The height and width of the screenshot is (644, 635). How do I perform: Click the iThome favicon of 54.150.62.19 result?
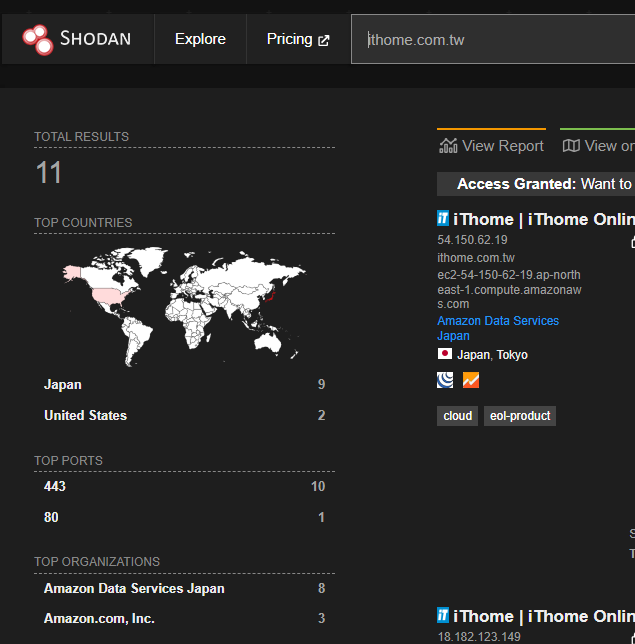pyautogui.click(x=443, y=218)
